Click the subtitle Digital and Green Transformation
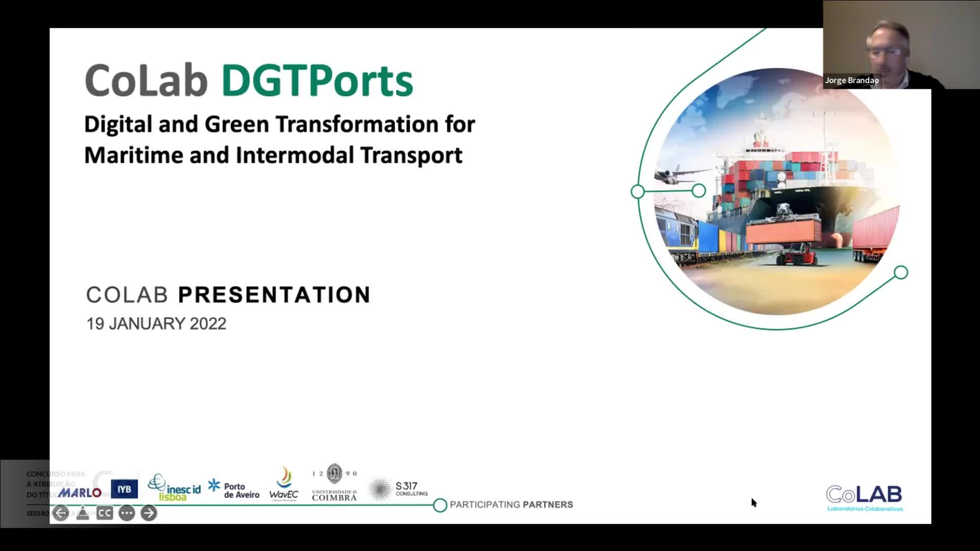Screen dimensions: 980x551 pyautogui.click(x=280, y=124)
